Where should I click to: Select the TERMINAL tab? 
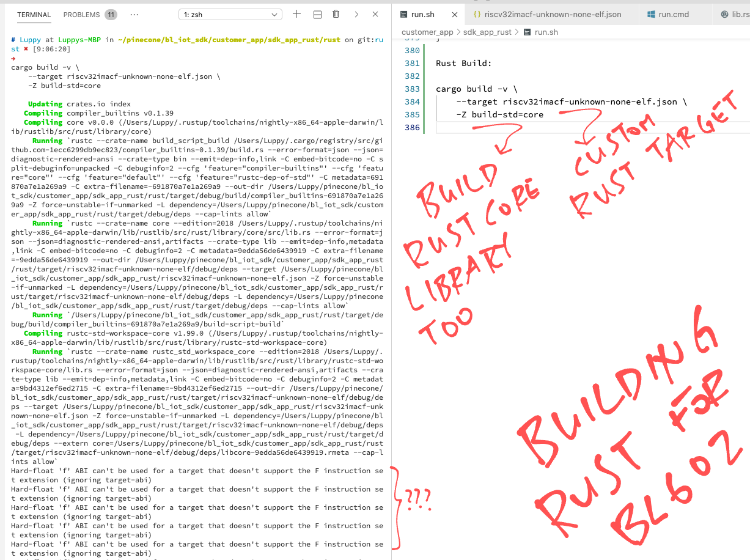click(34, 14)
